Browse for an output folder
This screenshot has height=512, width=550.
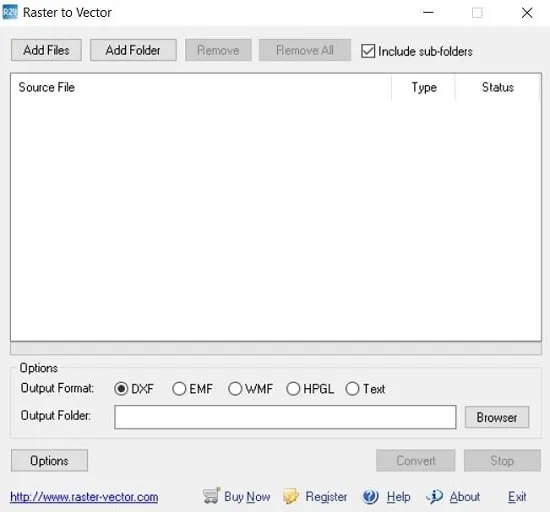[x=497, y=417]
